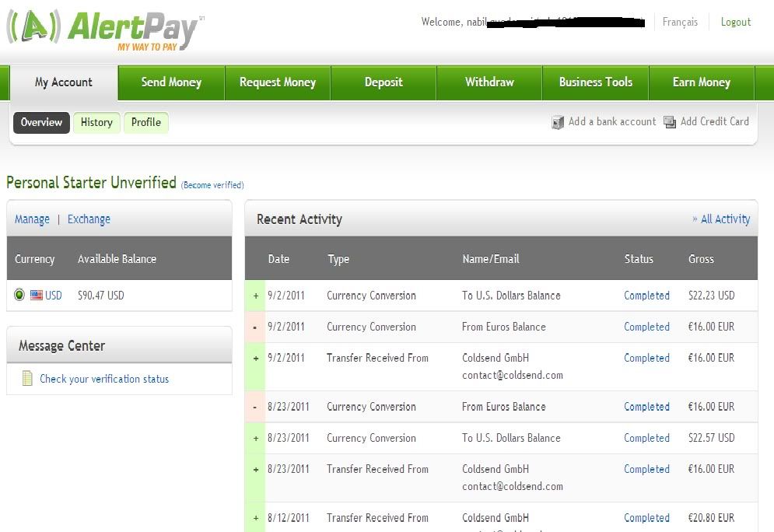Click the Become verified link
This screenshot has height=532, width=774.
[212, 185]
